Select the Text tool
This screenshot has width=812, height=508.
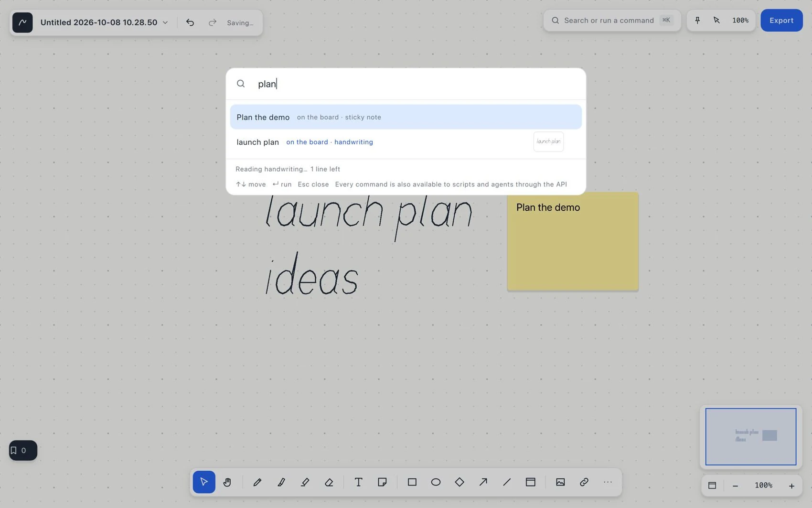(358, 482)
